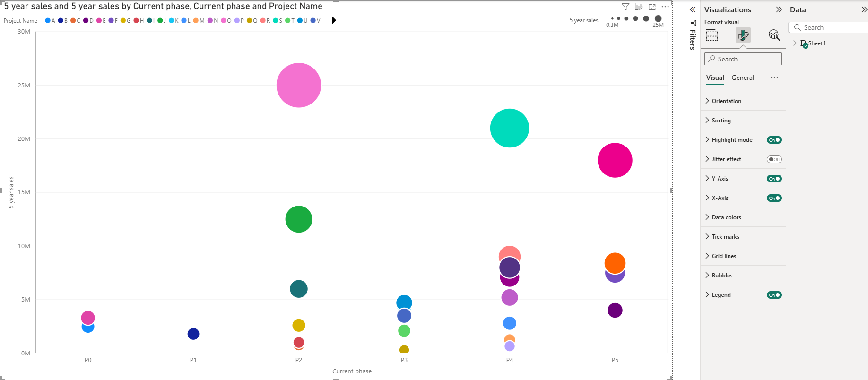Select the large turquoise bubble at P4
The height and width of the screenshot is (380, 868).
(x=510, y=128)
